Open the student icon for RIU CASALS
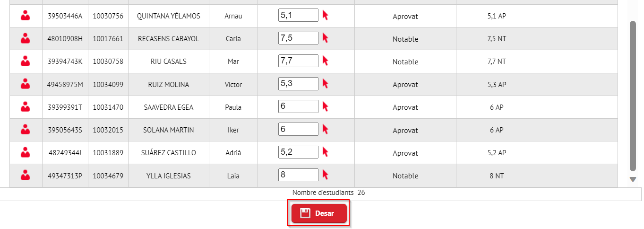644x229 pixels. pyautogui.click(x=26, y=61)
